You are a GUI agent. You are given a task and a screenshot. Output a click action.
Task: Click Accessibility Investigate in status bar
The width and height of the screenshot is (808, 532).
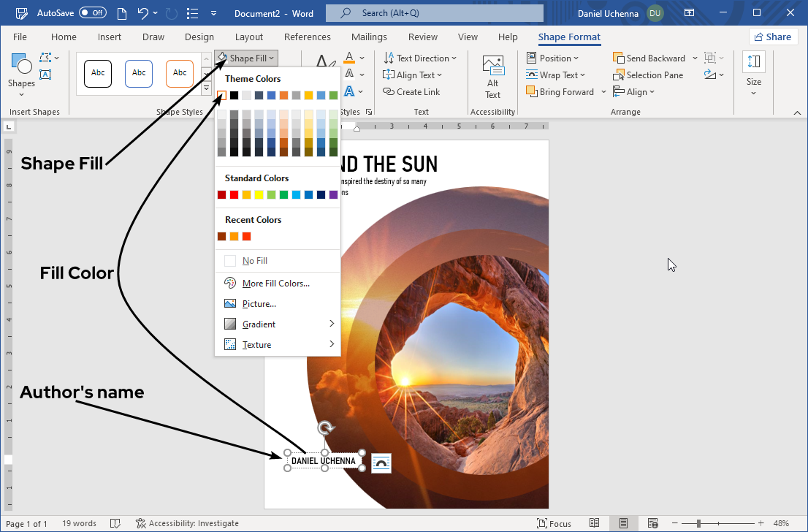click(187, 523)
